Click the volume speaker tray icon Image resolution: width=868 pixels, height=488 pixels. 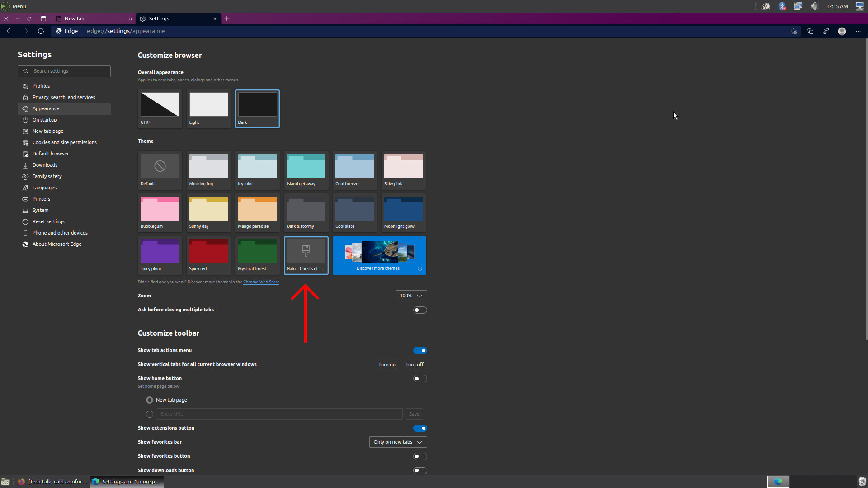814,6
